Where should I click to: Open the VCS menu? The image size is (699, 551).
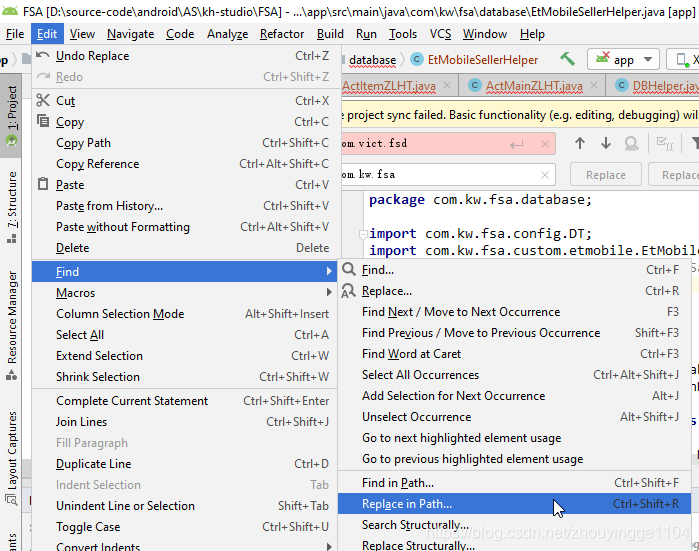pos(440,34)
